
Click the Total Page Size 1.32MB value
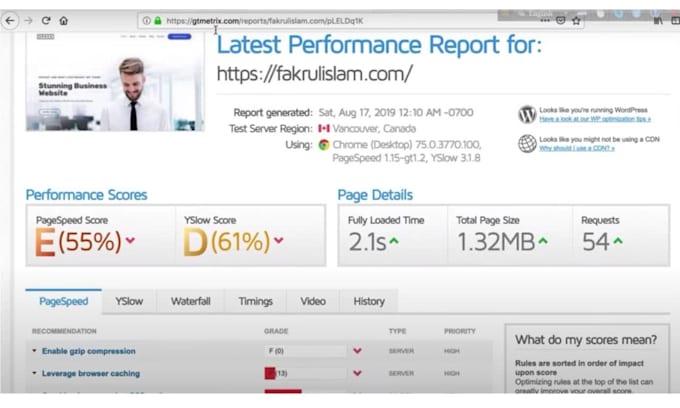496,242
